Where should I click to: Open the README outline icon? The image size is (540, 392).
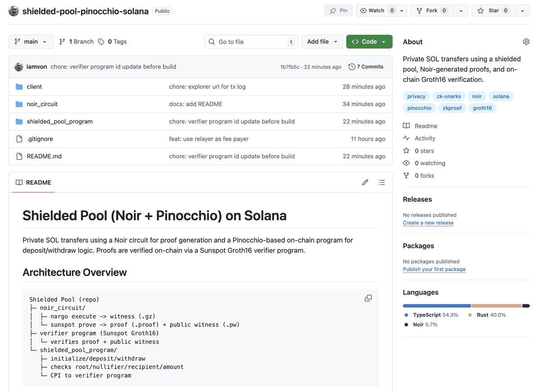pyautogui.click(x=382, y=182)
